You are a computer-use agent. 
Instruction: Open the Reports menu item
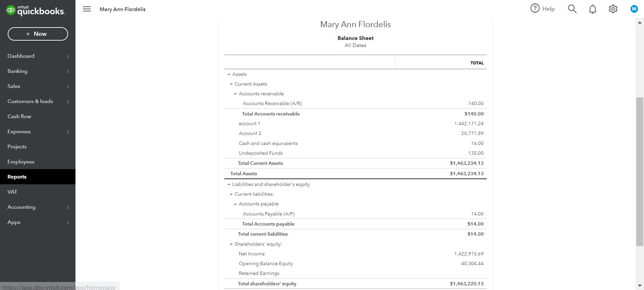coord(17,177)
